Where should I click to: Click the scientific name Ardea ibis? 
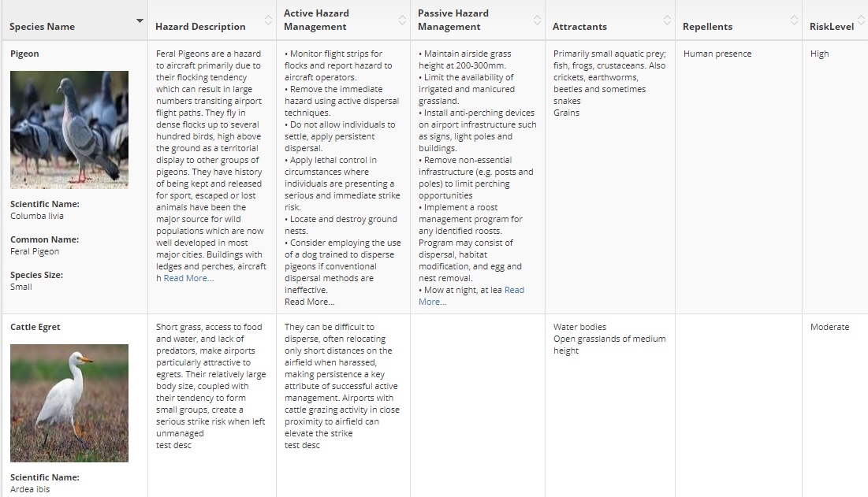pyautogui.click(x=31, y=489)
